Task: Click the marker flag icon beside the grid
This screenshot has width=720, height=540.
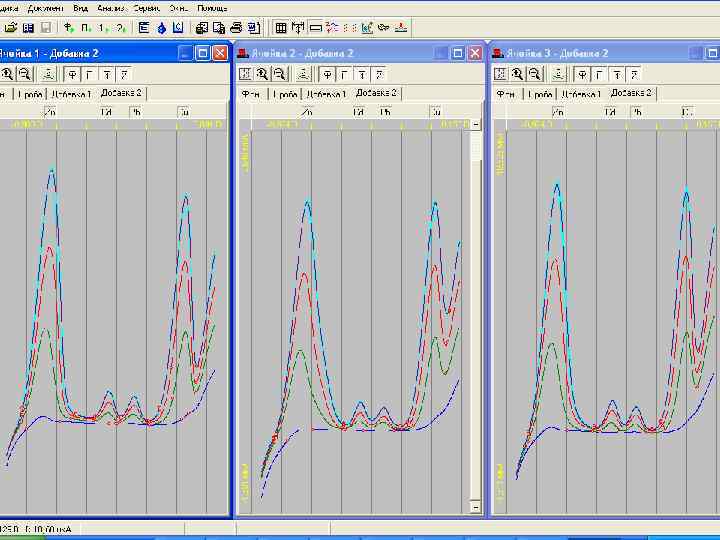Action: (298, 28)
